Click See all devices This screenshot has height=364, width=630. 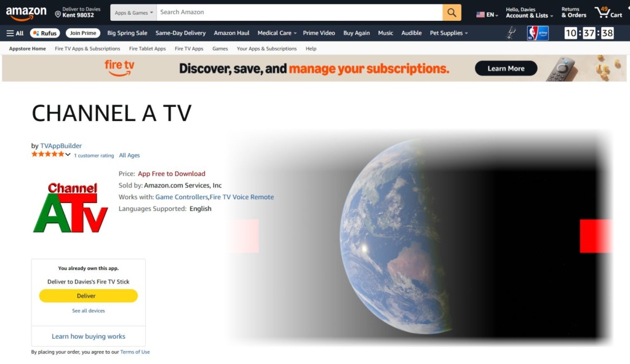[x=89, y=311]
